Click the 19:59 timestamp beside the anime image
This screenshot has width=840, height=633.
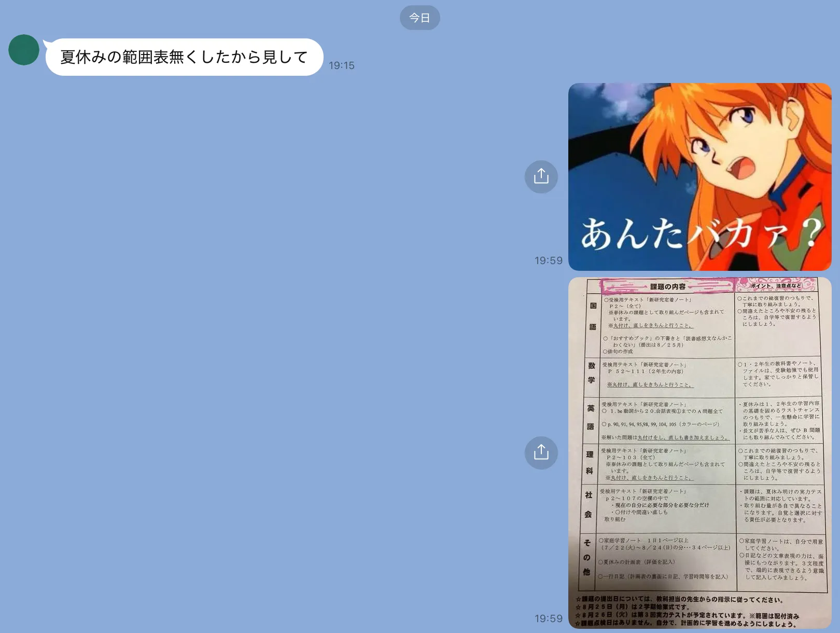(549, 260)
